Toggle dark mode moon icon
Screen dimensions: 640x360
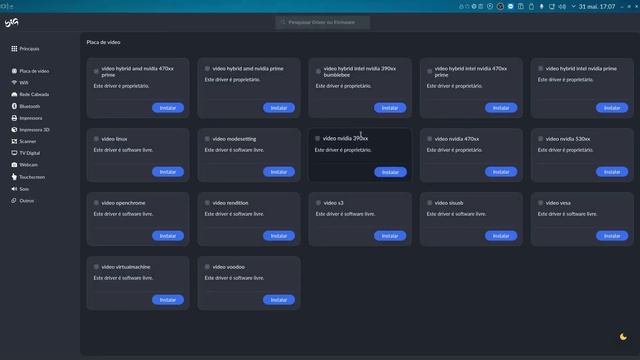(623, 337)
